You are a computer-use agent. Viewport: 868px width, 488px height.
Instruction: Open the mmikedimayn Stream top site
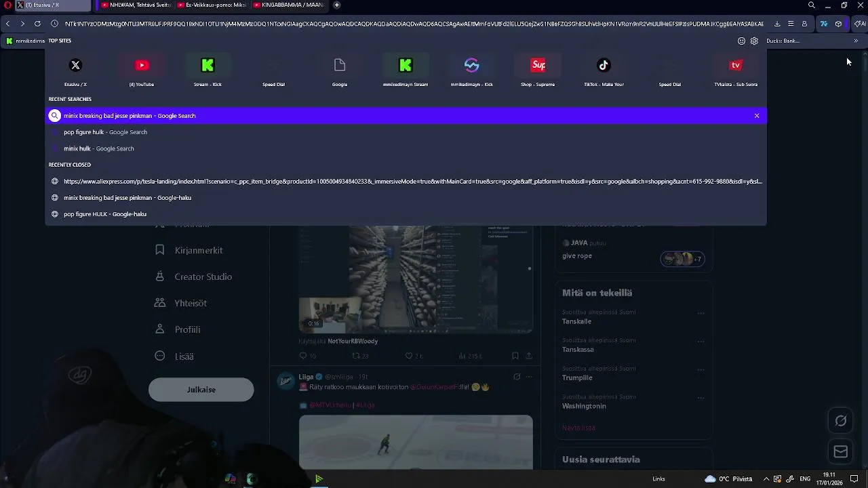coord(406,71)
